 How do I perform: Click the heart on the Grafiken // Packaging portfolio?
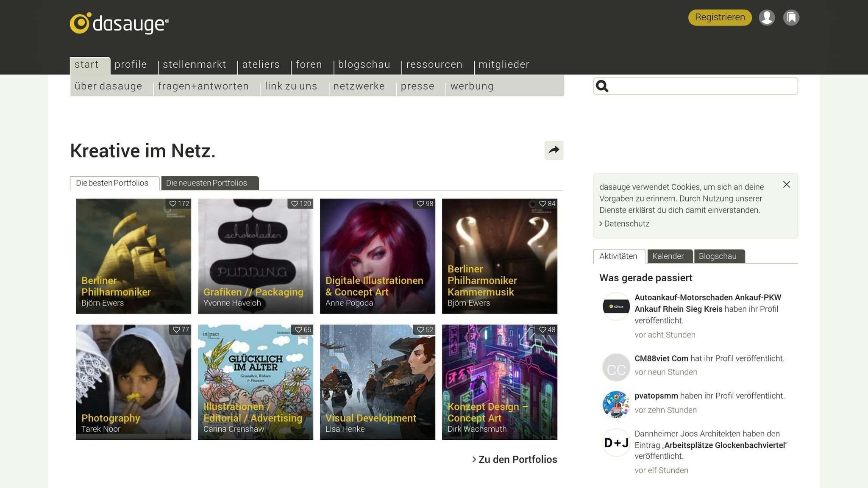295,203
